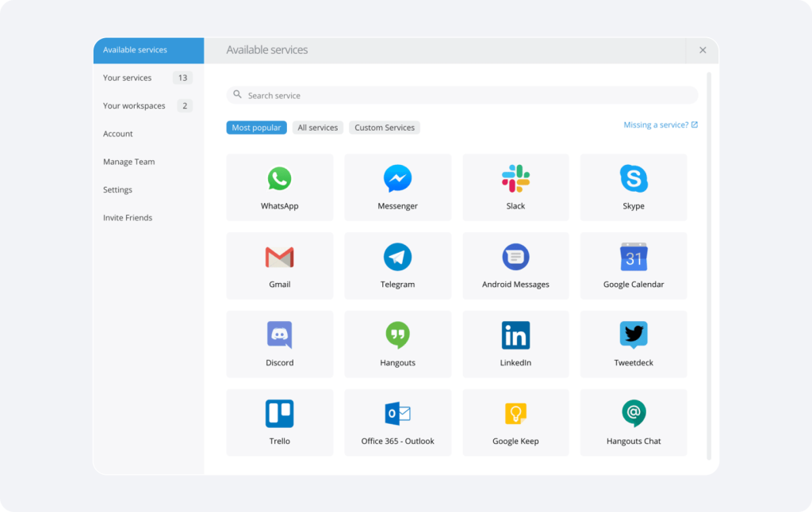Add the Discord service icon
The width and height of the screenshot is (812, 512).
tap(280, 335)
